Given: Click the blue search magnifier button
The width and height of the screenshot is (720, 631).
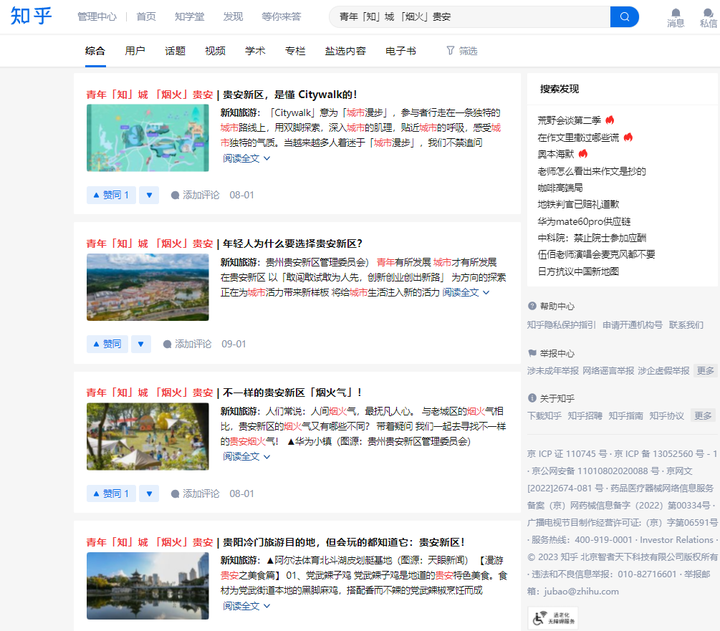Looking at the screenshot, I should [x=624, y=17].
